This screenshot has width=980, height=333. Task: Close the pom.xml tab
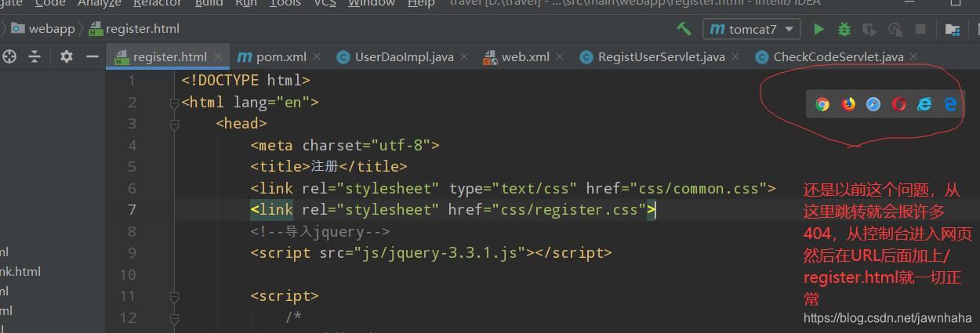pyautogui.click(x=317, y=56)
